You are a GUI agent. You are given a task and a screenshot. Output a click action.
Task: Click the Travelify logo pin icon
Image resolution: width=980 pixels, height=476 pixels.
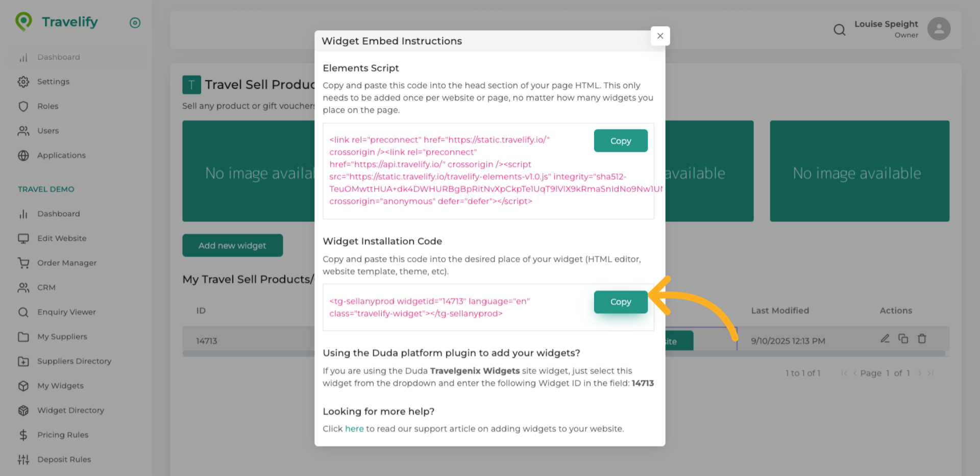[x=23, y=21]
